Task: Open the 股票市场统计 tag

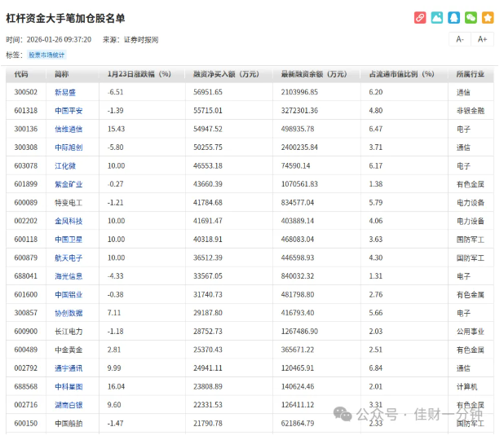Action: click(46, 55)
